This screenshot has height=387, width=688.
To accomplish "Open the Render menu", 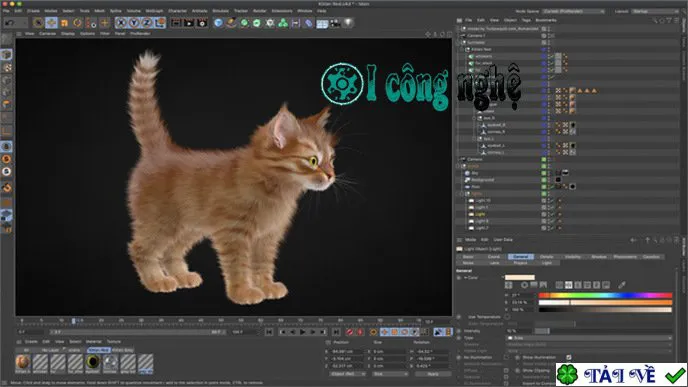I will pos(260,11).
